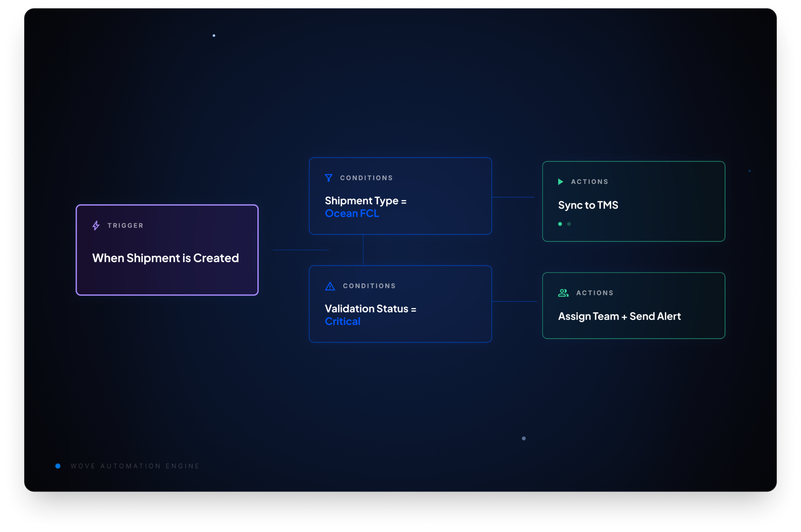801x532 pixels.
Task: Click the Critical value link
Action: pos(343,321)
